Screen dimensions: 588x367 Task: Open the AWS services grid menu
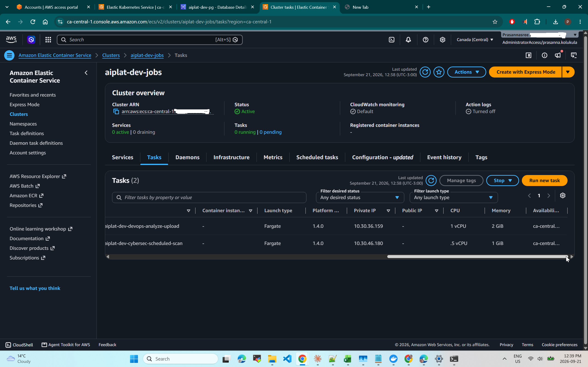tap(48, 39)
